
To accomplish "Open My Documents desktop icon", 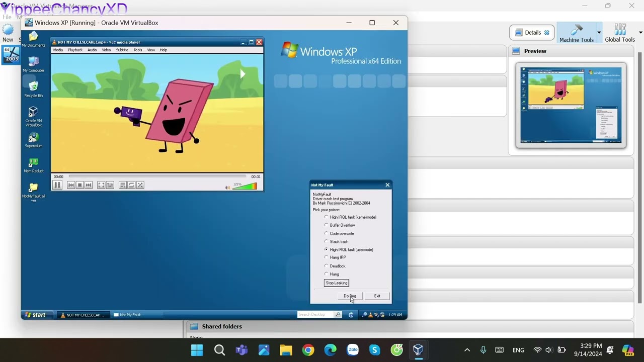I will coord(34,39).
